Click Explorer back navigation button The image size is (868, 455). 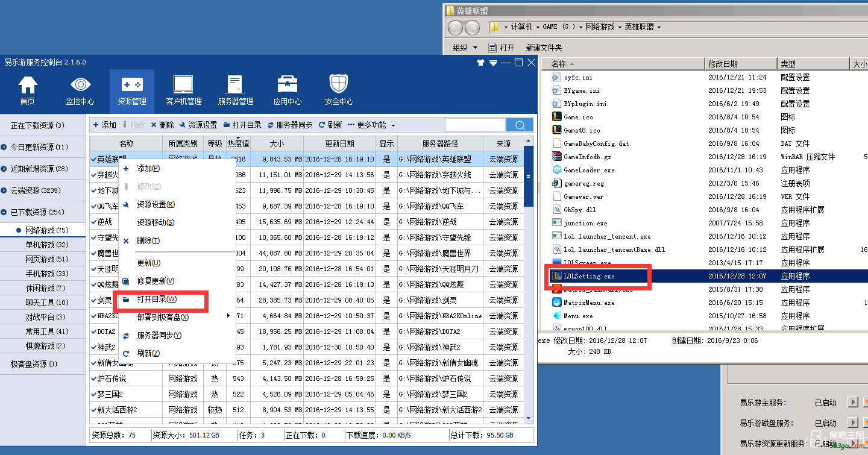tap(456, 27)
